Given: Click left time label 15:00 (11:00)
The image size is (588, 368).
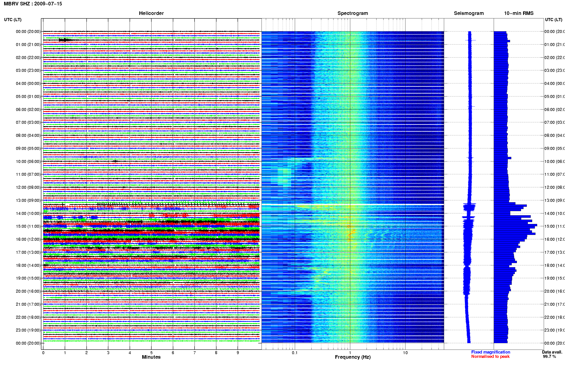Looking at the screenshot, I should click(28, 226).
